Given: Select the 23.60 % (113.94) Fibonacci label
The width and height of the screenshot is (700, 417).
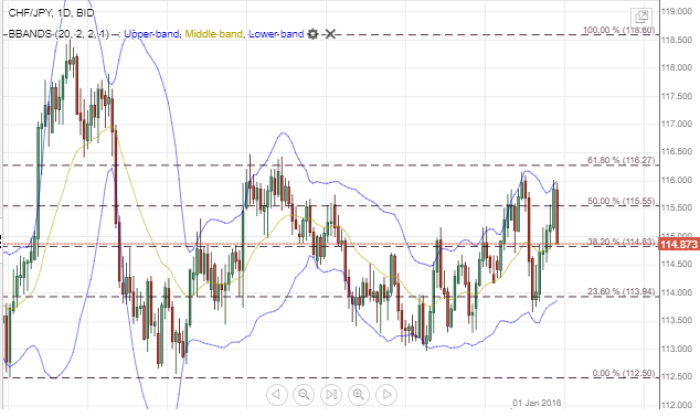Looking at the screenshot, I should pos(621,292).
